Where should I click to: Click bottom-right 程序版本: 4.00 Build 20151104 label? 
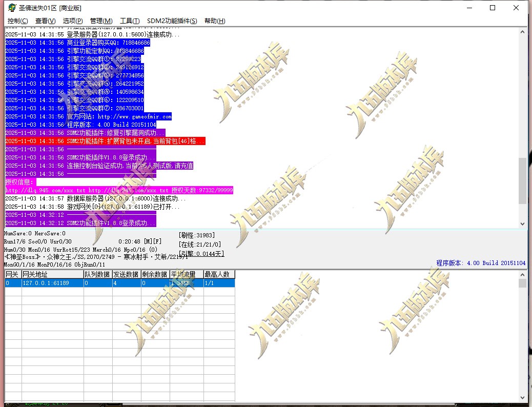(481, 263)
